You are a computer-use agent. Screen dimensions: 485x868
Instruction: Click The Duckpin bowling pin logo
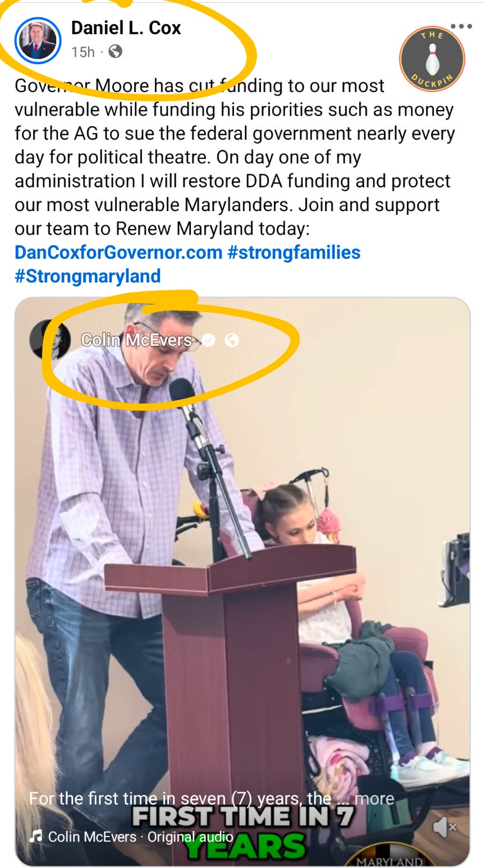pos(432,59)
